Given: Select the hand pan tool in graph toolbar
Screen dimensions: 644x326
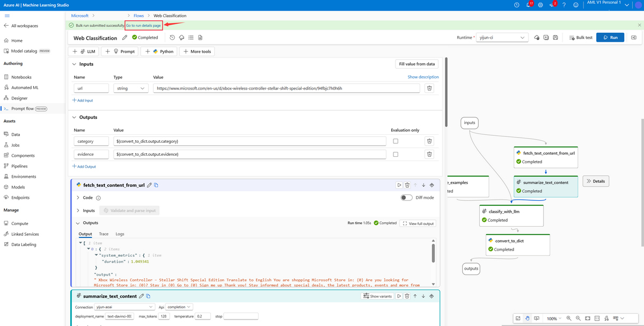Looking at the screenshot, I should click(528, 318).
